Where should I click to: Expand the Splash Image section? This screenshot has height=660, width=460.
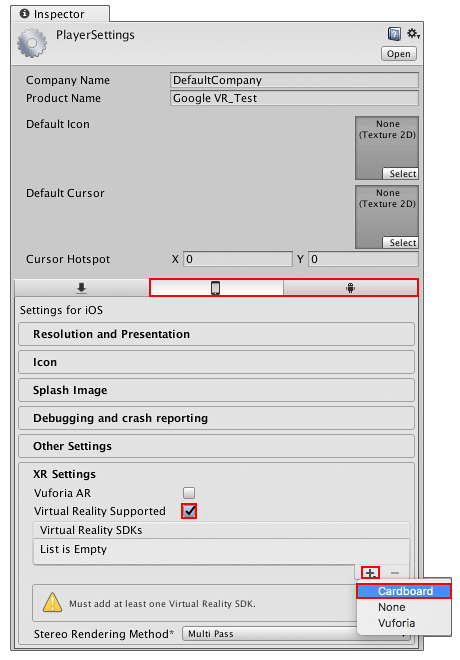click(216, 390)
